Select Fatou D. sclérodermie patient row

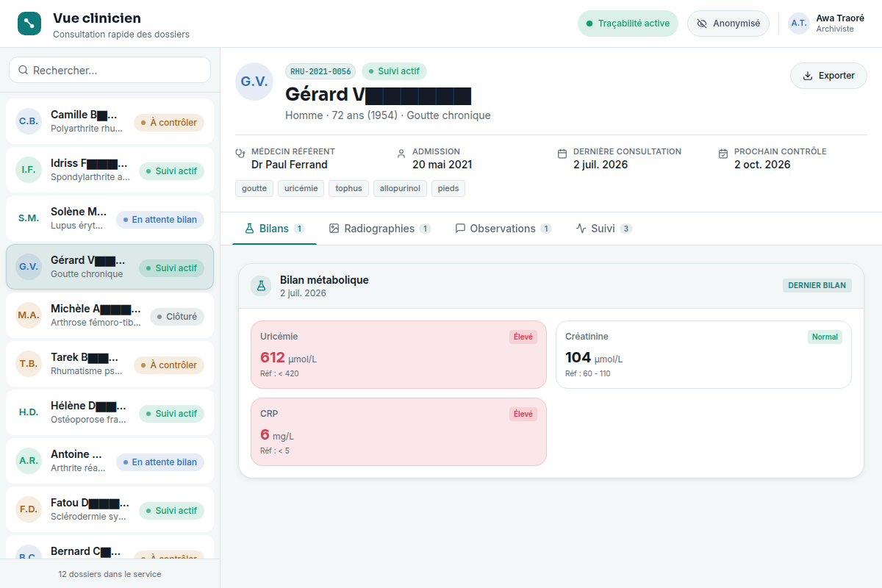[x=110, y=509]
